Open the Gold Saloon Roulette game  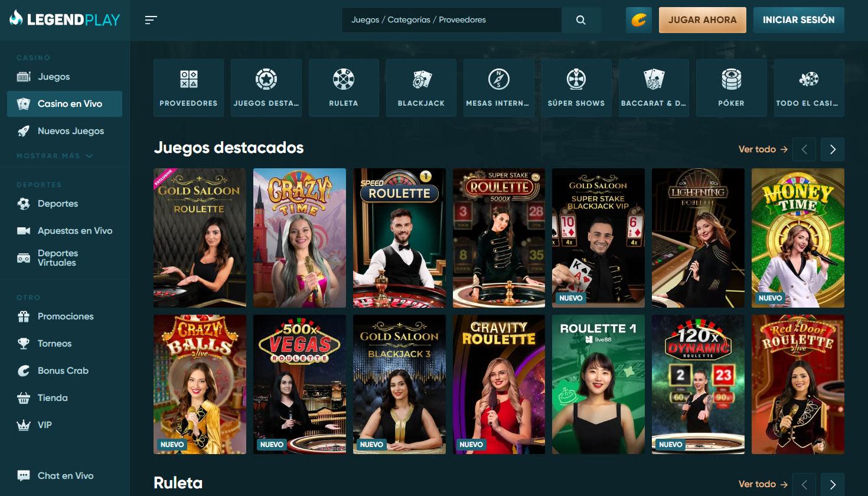pos(200,238)
